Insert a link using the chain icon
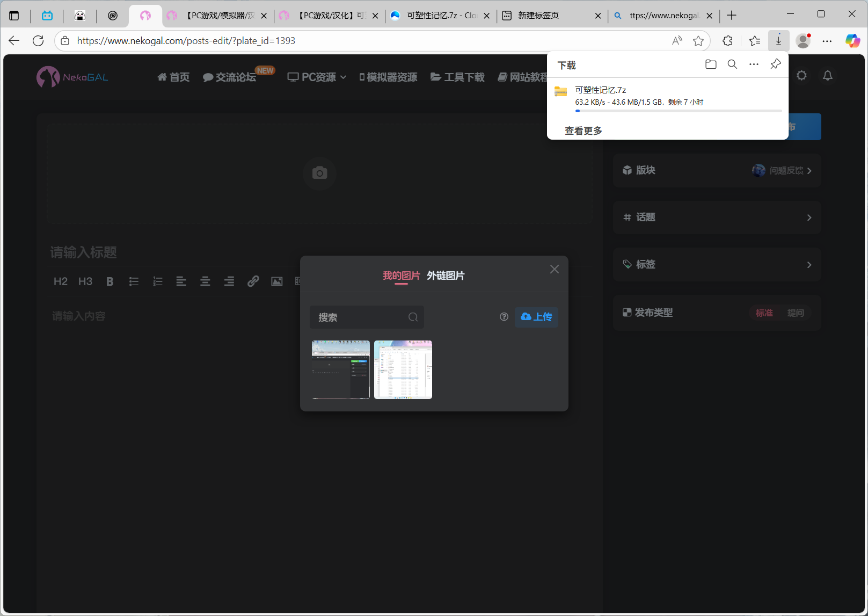 [253, 281]
